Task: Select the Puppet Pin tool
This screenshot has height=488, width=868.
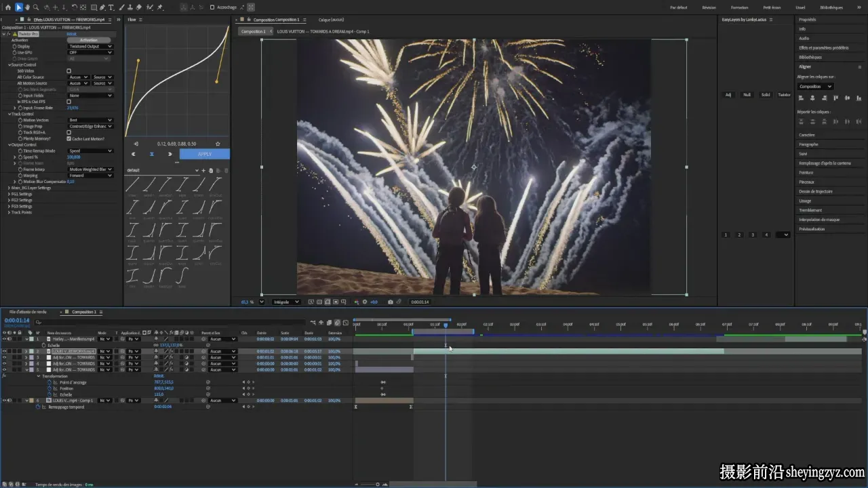Action: tap(161, 7)
